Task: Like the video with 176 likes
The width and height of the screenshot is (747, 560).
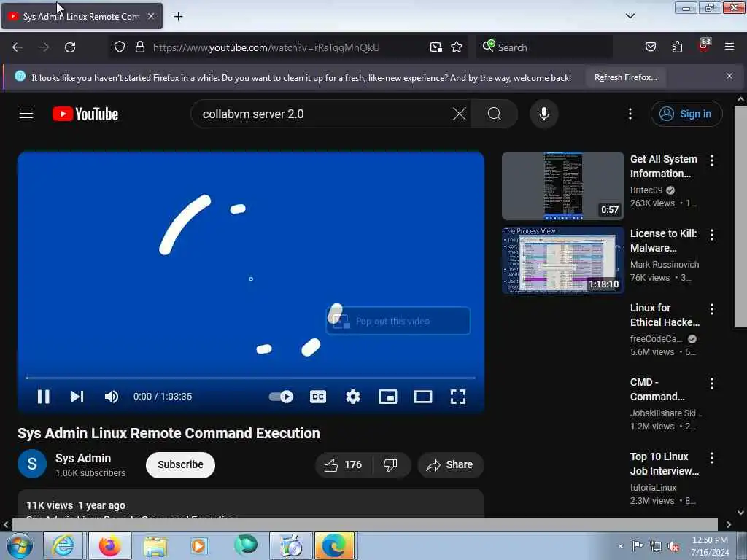Action: click(344, 464)
